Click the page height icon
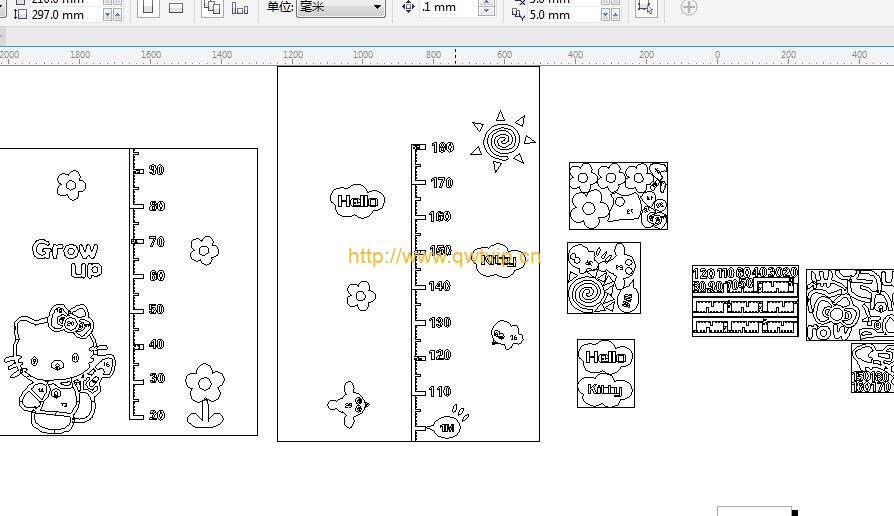894x516 pixels. pyautogui.click(x=20, y=15)
